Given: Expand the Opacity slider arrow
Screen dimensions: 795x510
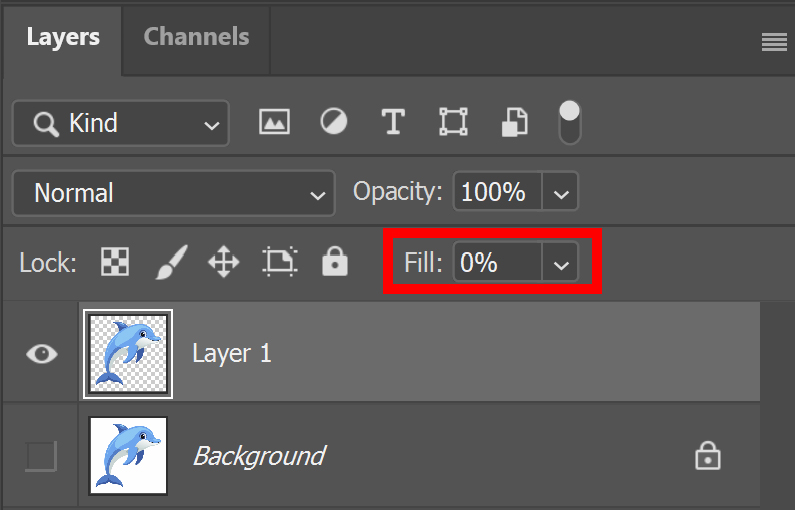Looking at the screenshot, I should (561, 192).
